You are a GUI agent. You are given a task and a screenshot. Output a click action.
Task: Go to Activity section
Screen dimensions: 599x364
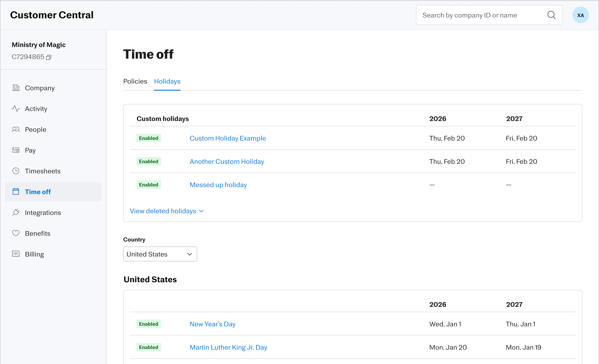[x=53, y=108]
